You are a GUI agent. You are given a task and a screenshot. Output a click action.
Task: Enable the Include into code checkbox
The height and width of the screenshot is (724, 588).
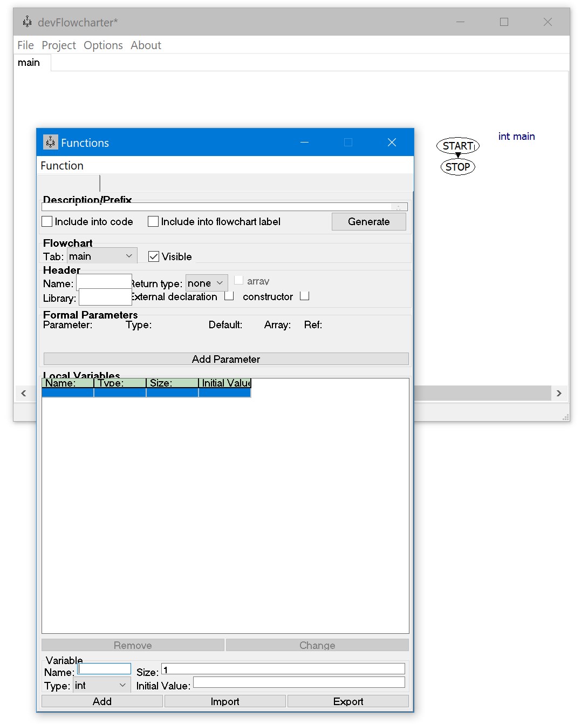47,221
